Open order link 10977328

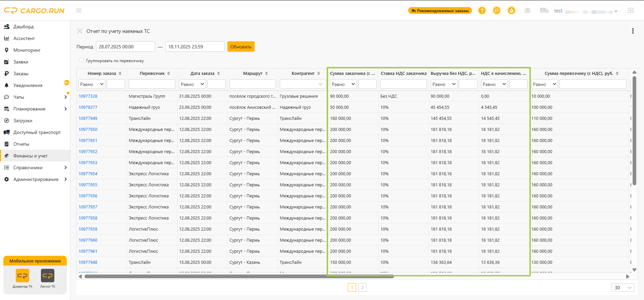coord(88,96)
